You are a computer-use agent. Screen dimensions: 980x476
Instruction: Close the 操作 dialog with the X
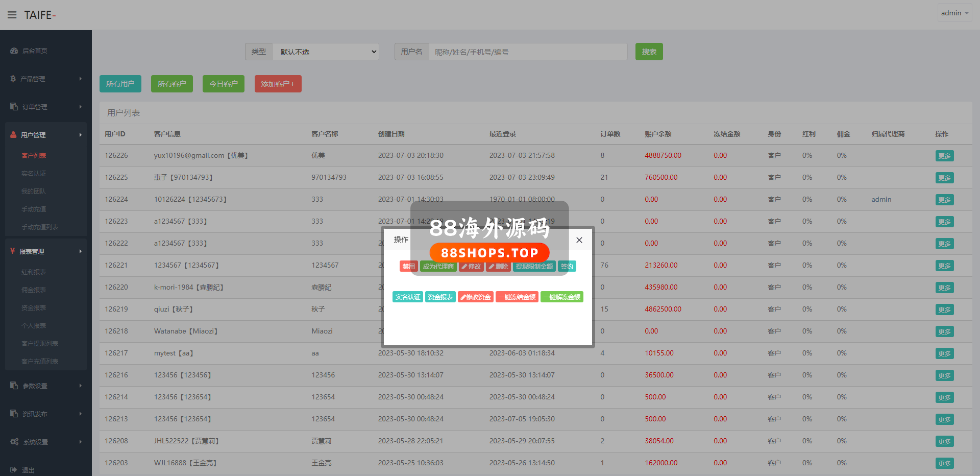579,240
